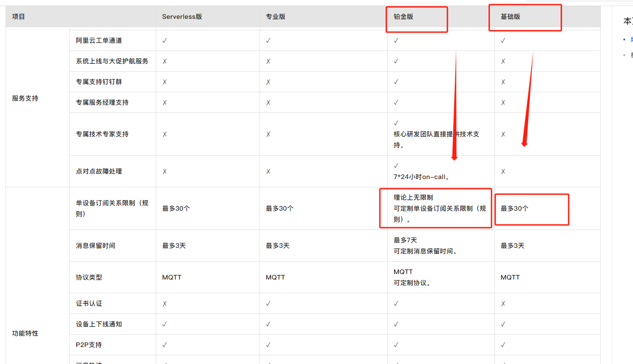Image resolution: width=633 pixels, height=364 pixels.
Task: Click the 铂金版 column header
Action: (x=403, y=17)
